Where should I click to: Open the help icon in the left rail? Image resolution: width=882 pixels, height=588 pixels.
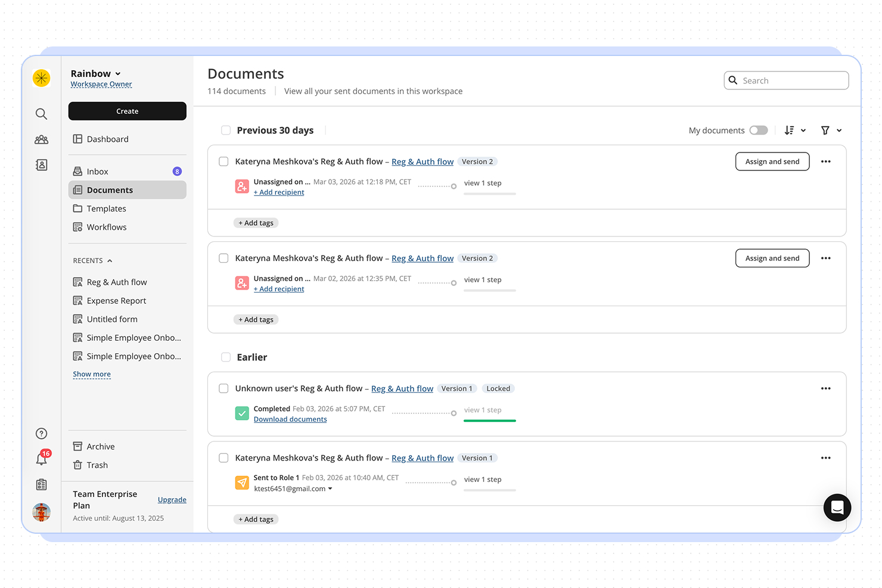click(x=41, y=433)
